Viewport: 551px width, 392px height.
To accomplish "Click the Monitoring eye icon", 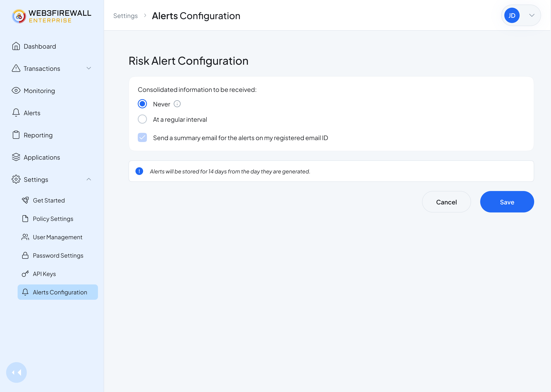I will pos(16,91).
